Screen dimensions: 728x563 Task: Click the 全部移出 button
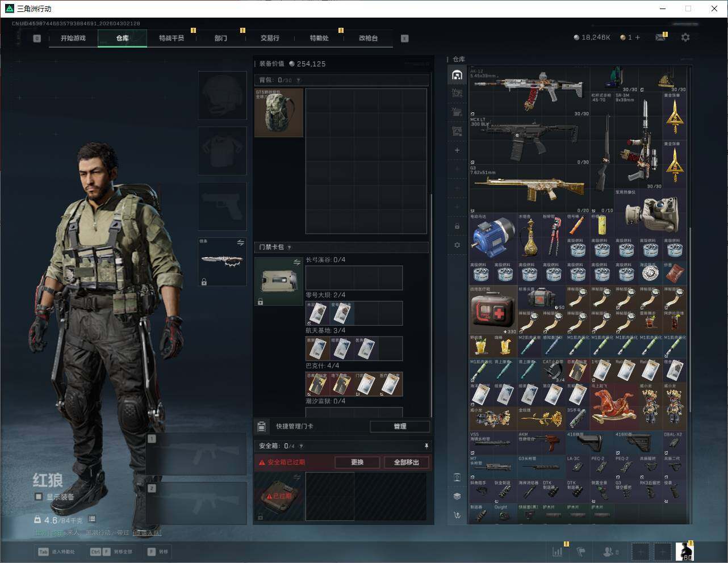pos(407,462)
